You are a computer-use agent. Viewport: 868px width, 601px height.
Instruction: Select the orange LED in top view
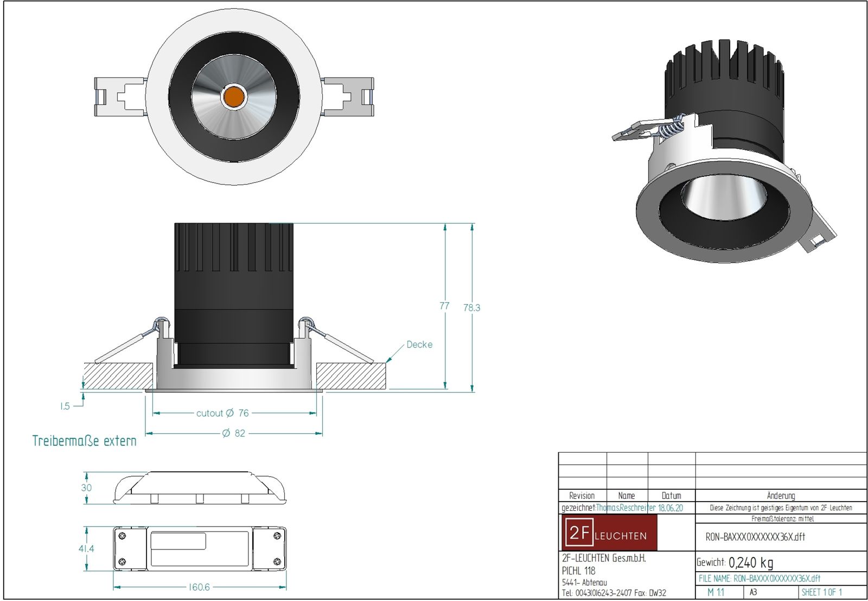pos(234,97)
